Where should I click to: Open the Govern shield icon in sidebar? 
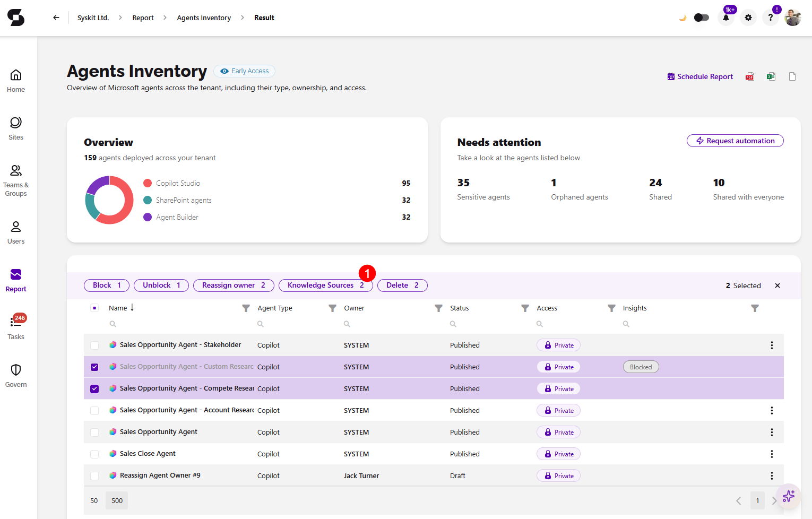click(16, 370)
